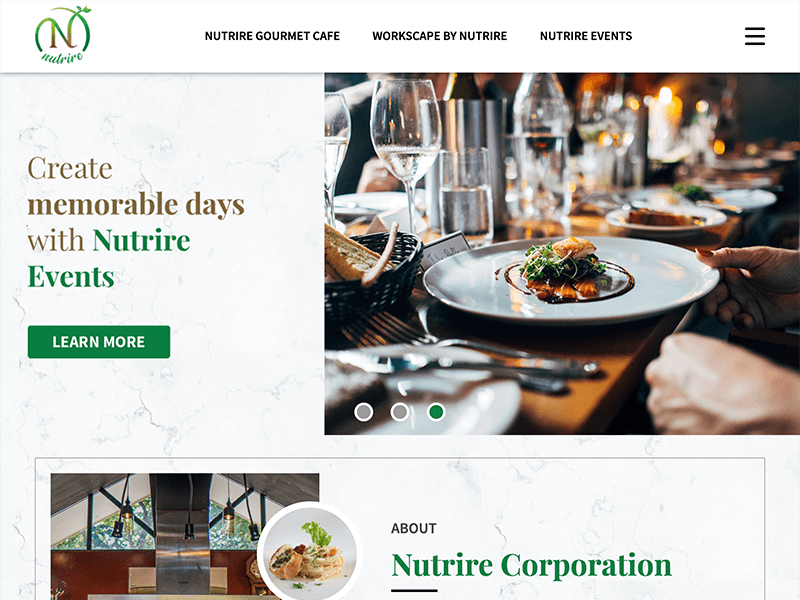Select the second carousel dot
This screenshot has width=800, height=600.
tap(400, 412)
